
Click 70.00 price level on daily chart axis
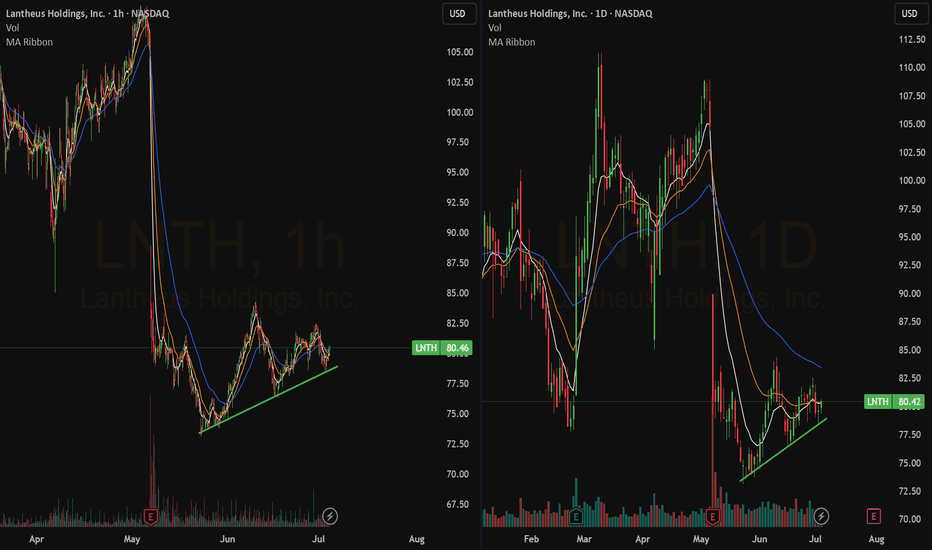[x=912, y=519]
